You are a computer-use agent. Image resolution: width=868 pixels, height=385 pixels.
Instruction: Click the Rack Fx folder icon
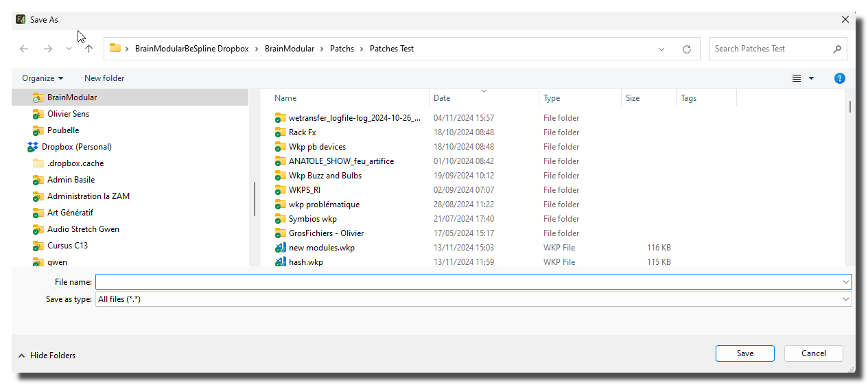tap(280, 132)
